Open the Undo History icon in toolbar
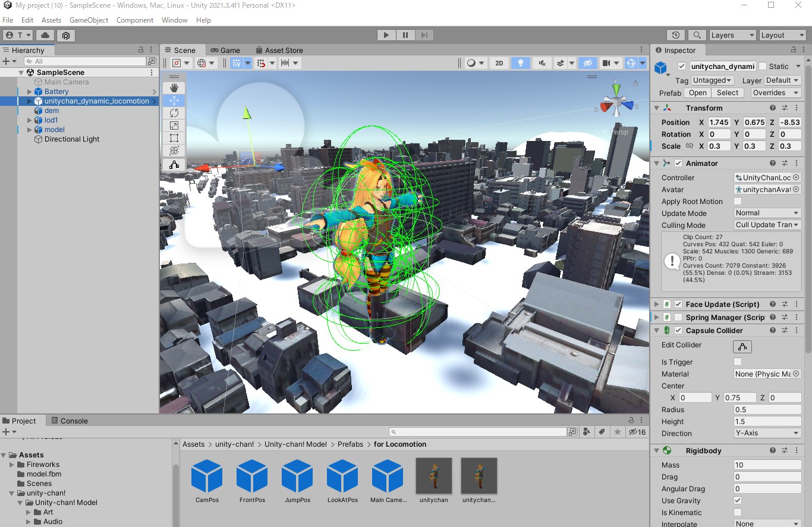Viewport: 812px width, 527px height. coord(675,35)
